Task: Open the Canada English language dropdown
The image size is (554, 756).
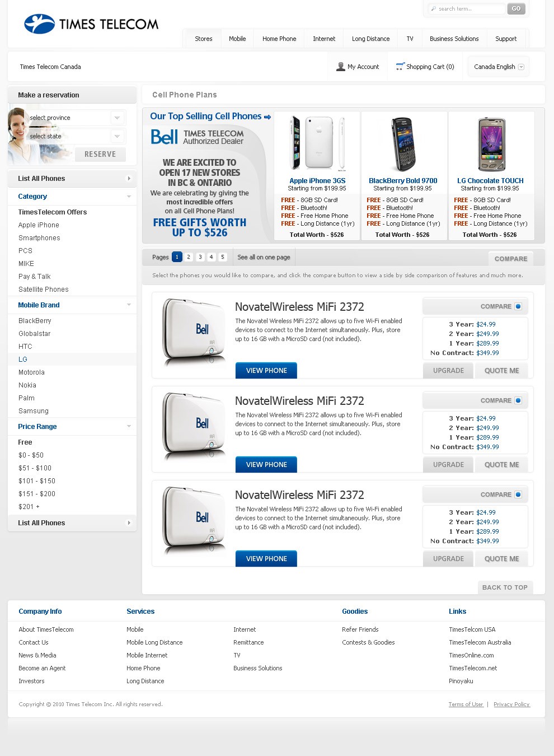Action: click(499, 67)
